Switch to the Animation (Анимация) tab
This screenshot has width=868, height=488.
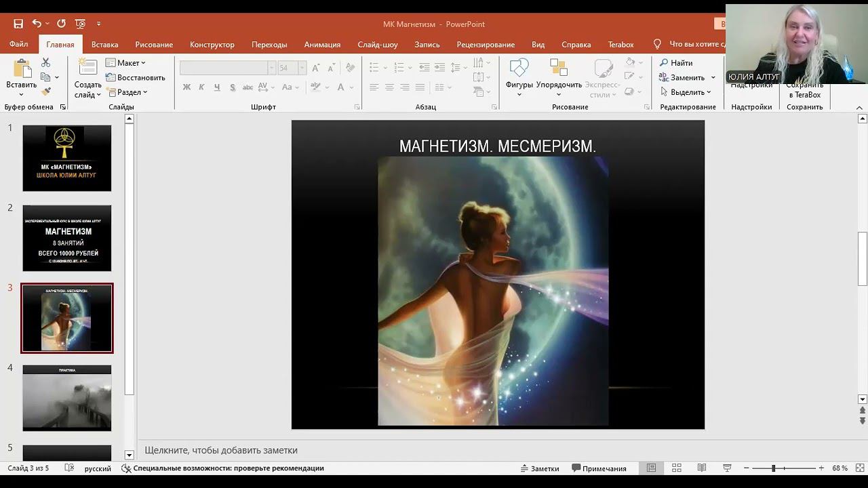322,45
